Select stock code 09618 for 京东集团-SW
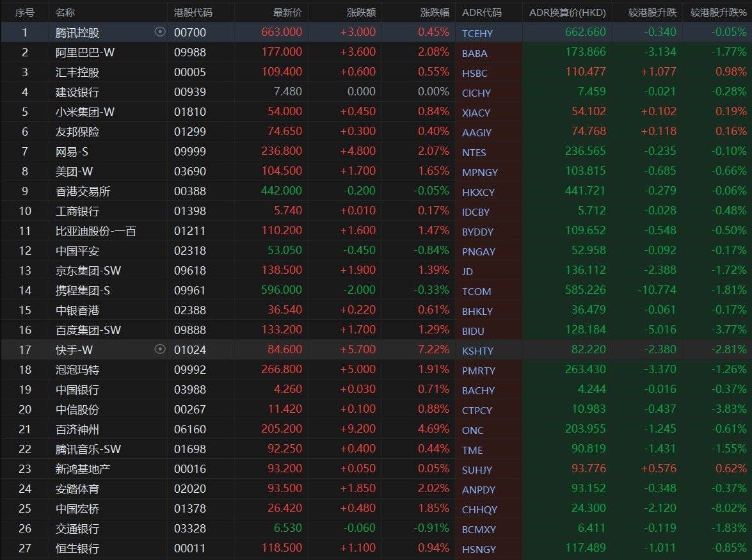Screen dimensions: 752x560 pyautogui.click(x=190, y=271)
